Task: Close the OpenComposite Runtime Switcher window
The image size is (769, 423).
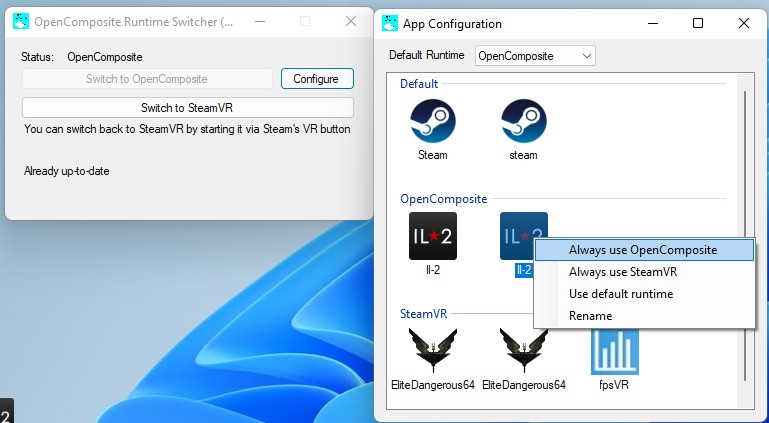Action: pyautogui.click(x=351, y=21)
